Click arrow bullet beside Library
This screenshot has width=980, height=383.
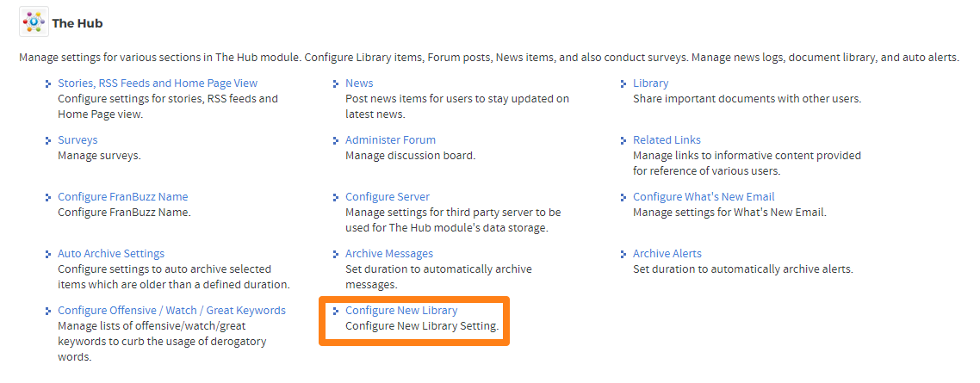pyautogui.click(x=623, y=83)
